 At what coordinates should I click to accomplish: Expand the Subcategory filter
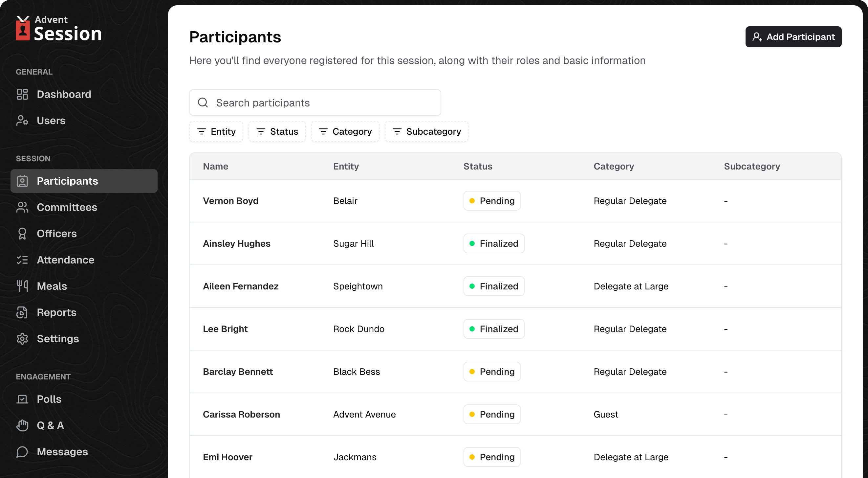point(426,131)
